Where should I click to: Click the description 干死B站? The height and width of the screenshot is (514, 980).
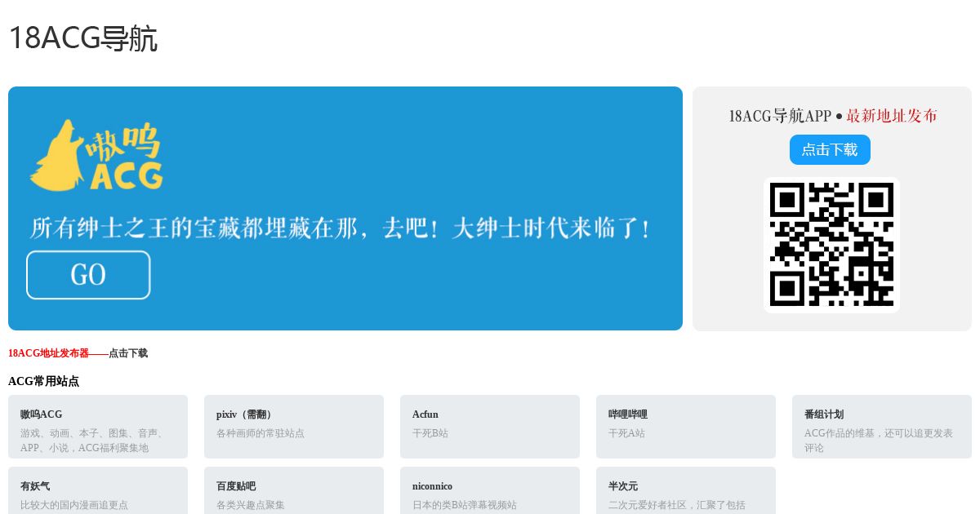click(x=430, y=433)
